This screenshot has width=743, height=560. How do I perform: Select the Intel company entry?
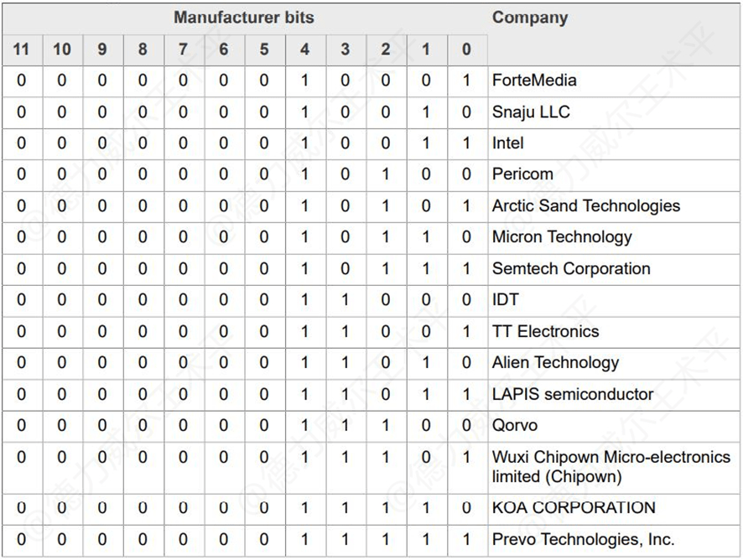pos(508,143)
